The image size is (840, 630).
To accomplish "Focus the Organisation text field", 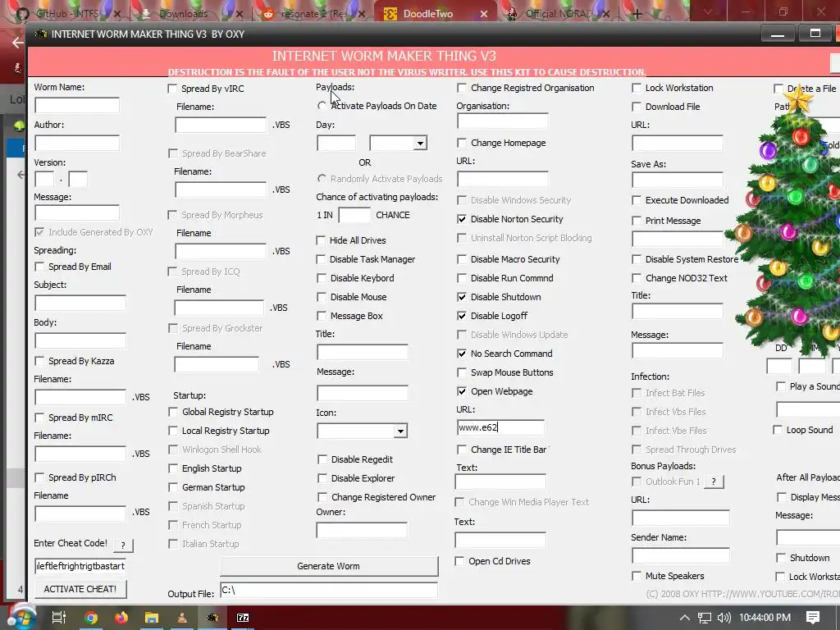I will coord(503,121).
